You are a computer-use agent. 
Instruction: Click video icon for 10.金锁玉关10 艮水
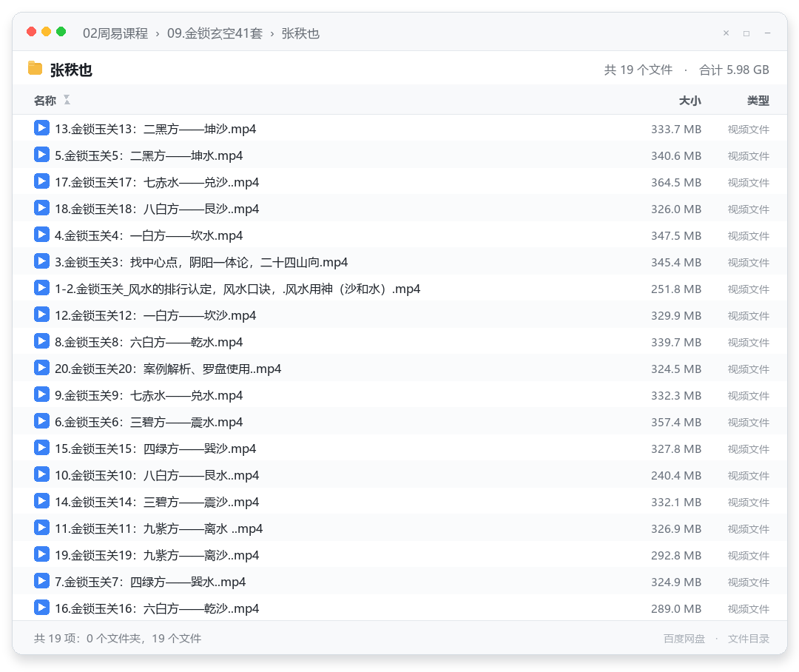(x=41, y=474)
